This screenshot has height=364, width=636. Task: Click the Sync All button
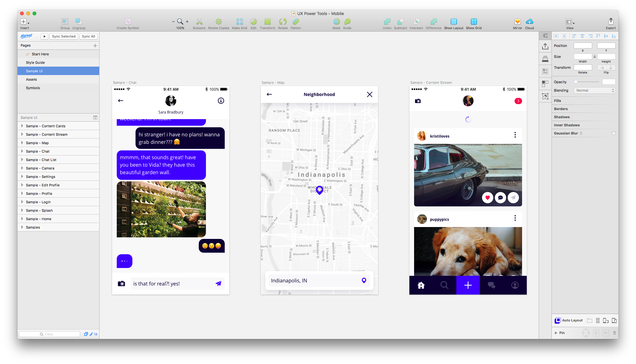pos(88,36)
